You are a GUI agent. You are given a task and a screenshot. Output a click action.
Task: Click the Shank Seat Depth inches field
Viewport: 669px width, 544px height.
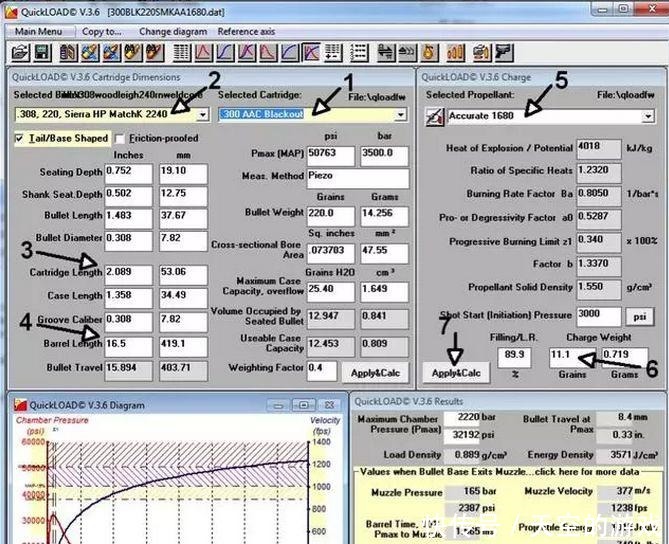(128, 196)
